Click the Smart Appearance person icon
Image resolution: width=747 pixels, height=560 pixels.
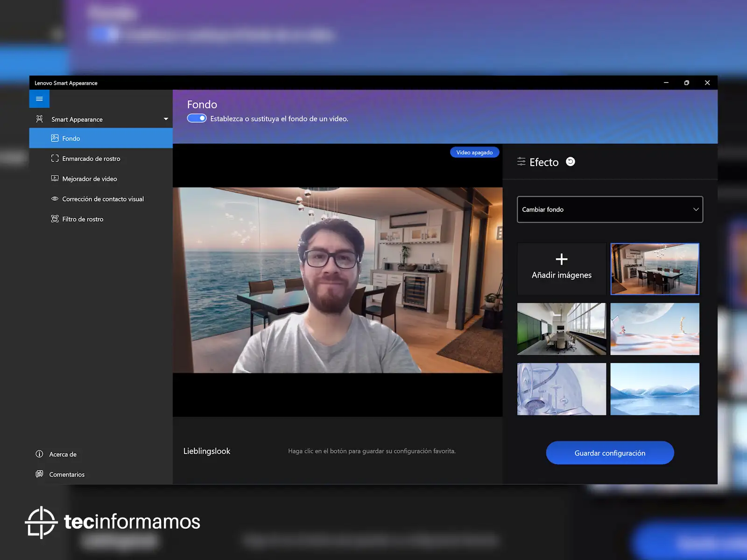(x=40, y=119)
